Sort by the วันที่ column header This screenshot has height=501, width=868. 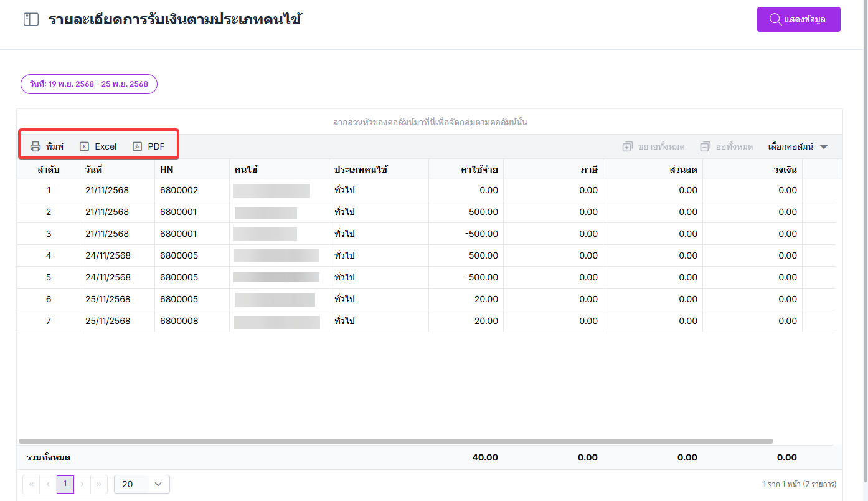tap(94, 169)
